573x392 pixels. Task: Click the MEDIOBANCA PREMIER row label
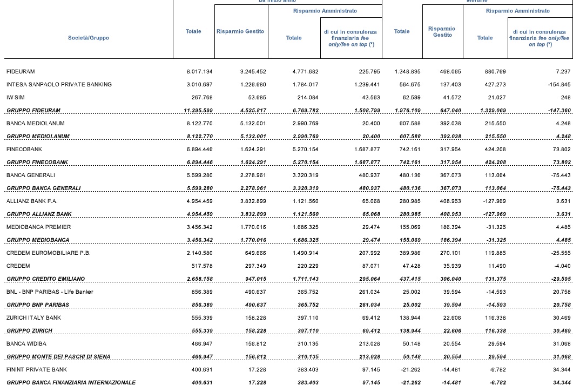38,227
